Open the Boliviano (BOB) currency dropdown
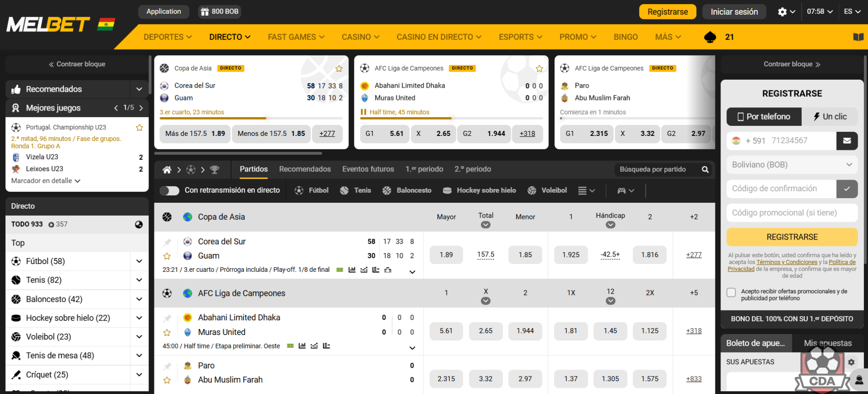868x394 pixels. click(792, 165)
